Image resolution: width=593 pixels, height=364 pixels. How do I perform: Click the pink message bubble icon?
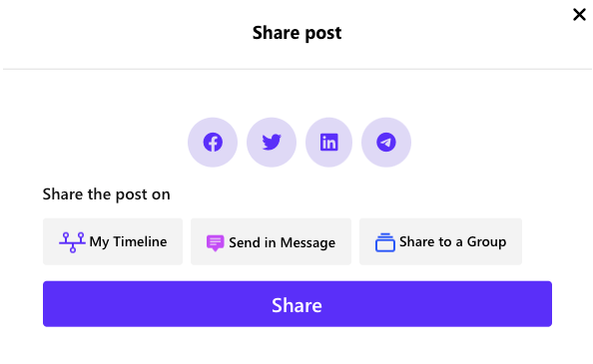tap(216, 242)
